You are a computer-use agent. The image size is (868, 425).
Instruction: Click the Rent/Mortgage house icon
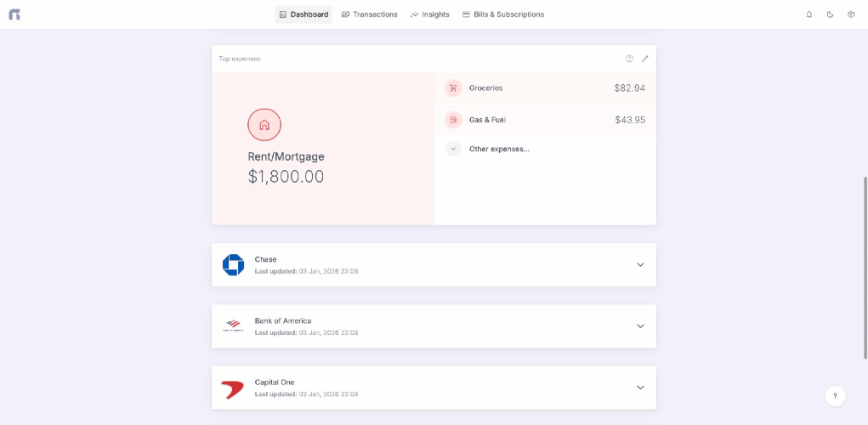(x=264, y=125)
